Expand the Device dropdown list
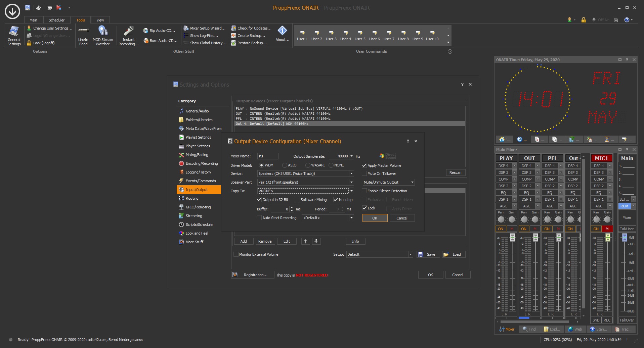This screenshot has width=644, height=348. 351,173
